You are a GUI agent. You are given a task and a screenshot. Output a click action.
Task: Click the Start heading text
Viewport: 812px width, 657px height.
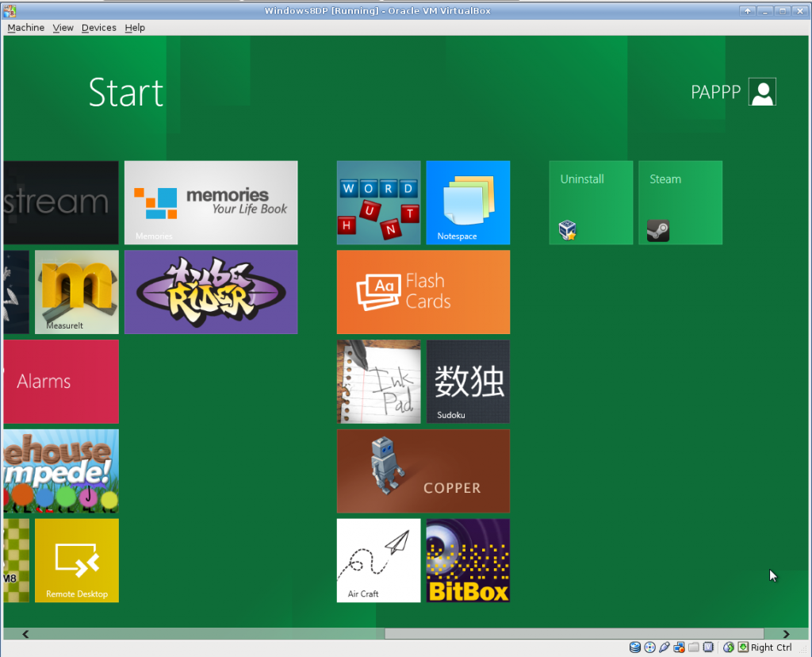(x=126, y=92)
